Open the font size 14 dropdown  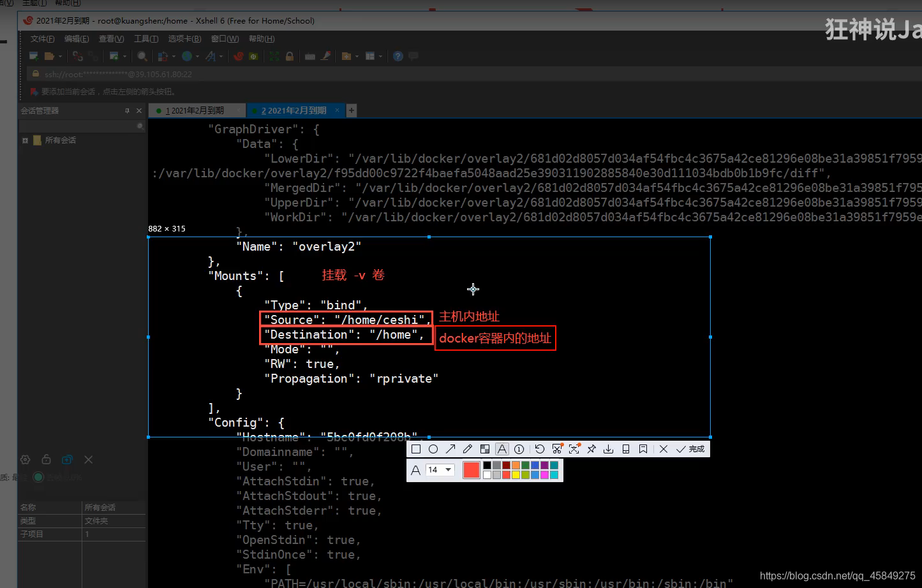coord(440,470)
